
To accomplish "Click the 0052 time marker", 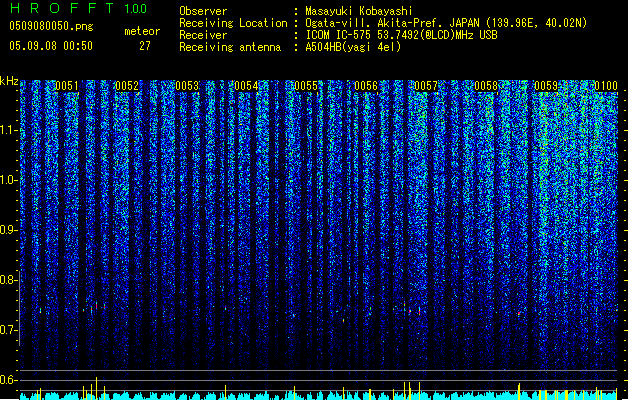I will pos(127,86).
